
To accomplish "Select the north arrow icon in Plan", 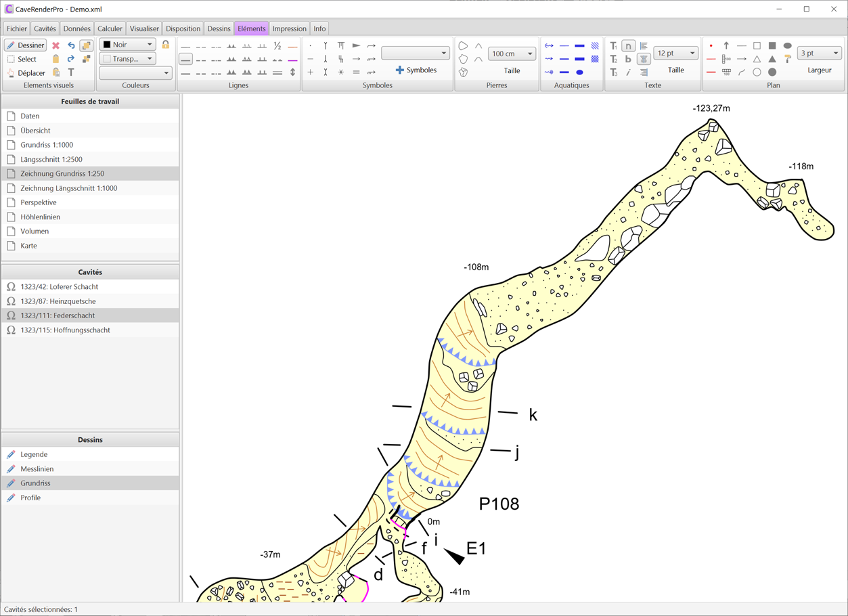I will pos(726,46).
